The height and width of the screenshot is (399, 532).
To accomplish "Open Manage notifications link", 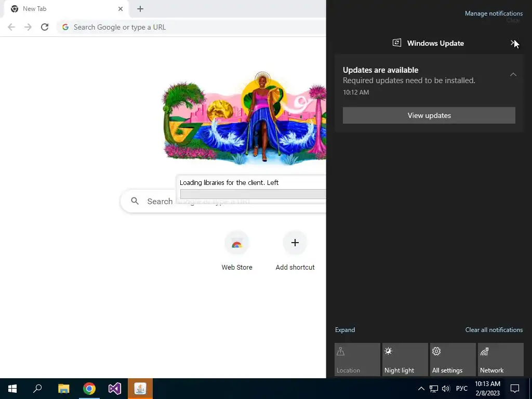I will point(494,14).
